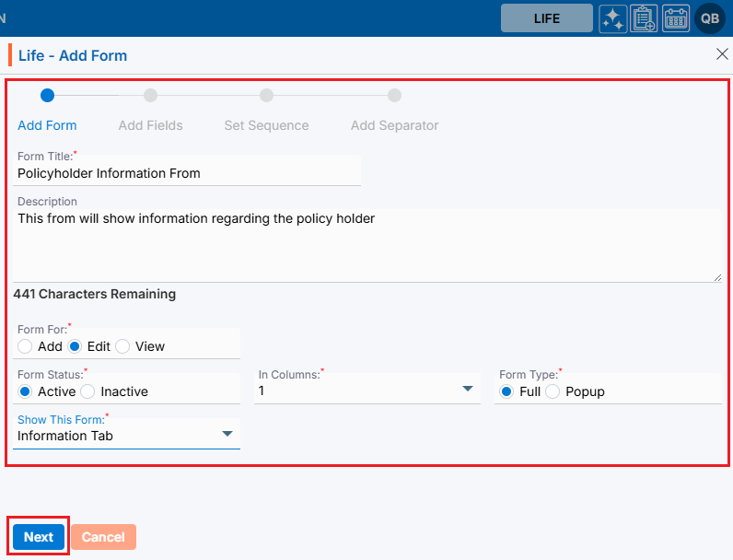733x560 pixels.
Task: Set Form Status to Inactive
Action: [x=88, y=391]
